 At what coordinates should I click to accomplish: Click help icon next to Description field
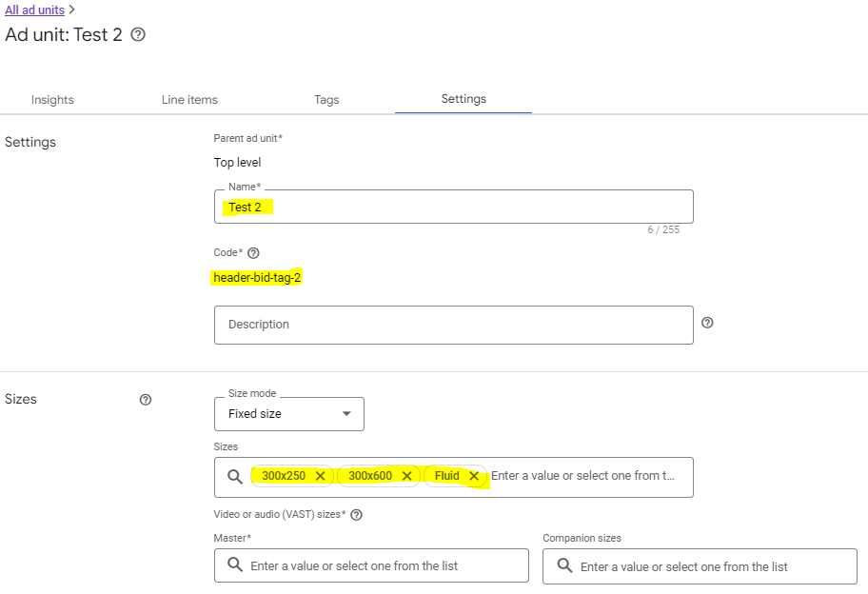pyautogui.click(x=707, y=323)
